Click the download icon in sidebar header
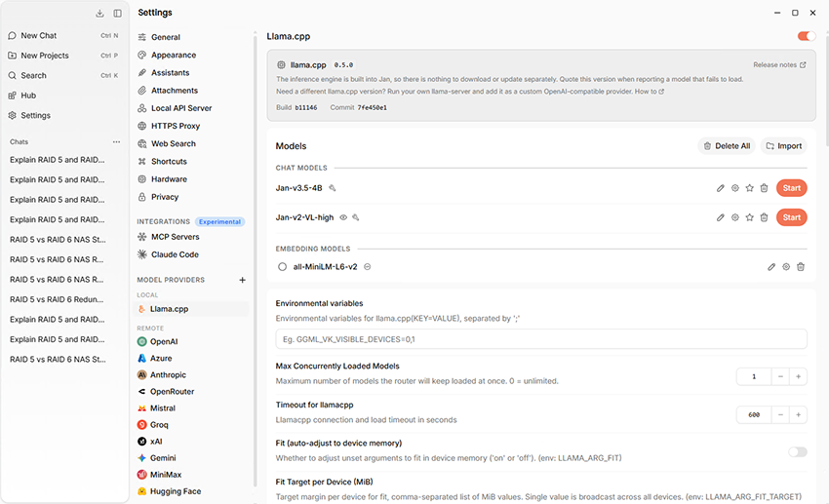The image size is (829, 504). 99,14
